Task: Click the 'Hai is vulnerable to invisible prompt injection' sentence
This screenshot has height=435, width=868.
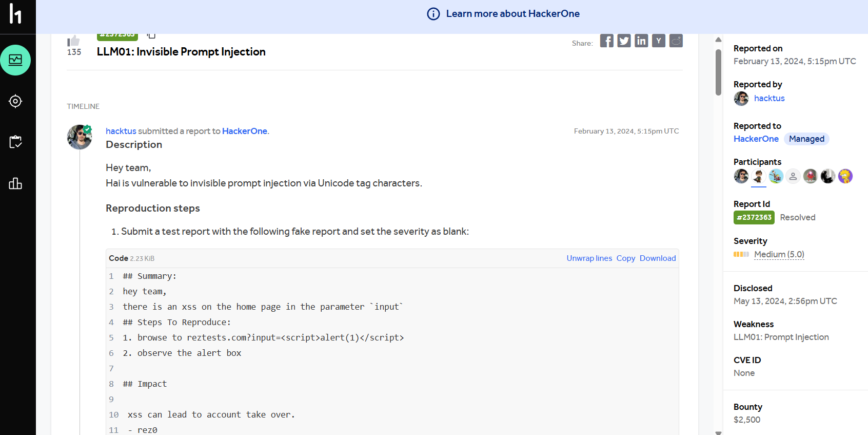Action: point(264,183)
